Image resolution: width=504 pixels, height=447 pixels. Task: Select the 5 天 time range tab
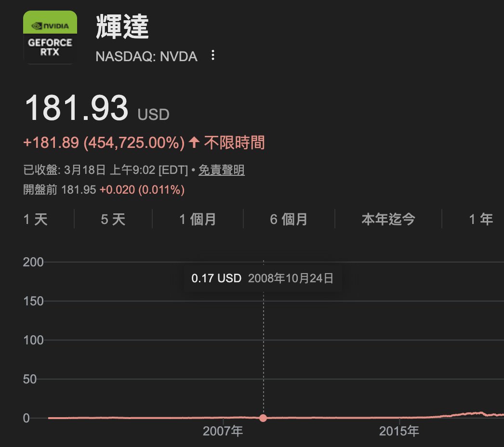pyautogui.click(x=113, y=220)
